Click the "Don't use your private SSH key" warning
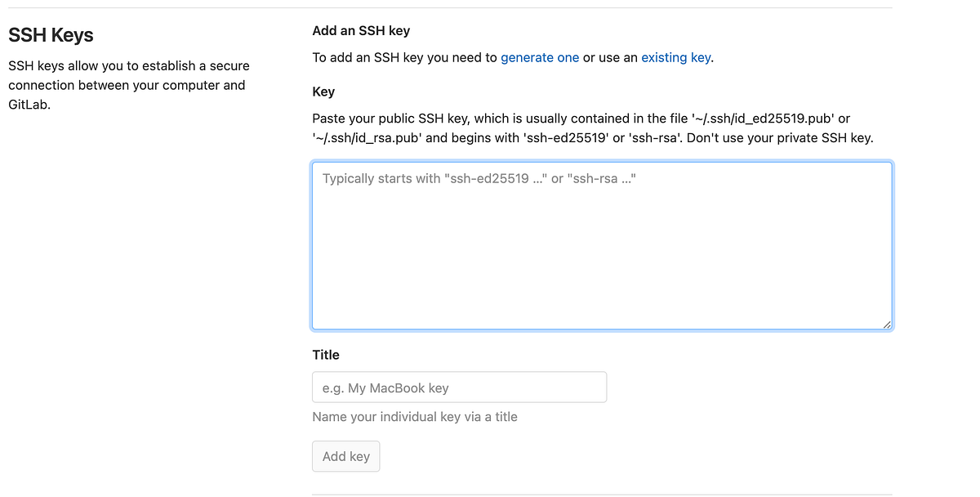This screenshot has width=980, height=497. [x=780, y=137]
